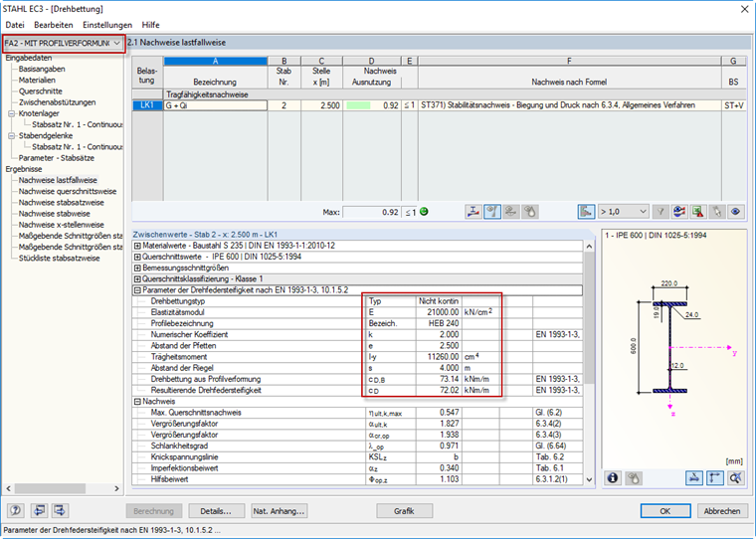Image resolution: width=756 pixels, height=539 pixels.
Task: Click the 'Resultierende Drehfedersteifigkeit' row
Action: 357,391
